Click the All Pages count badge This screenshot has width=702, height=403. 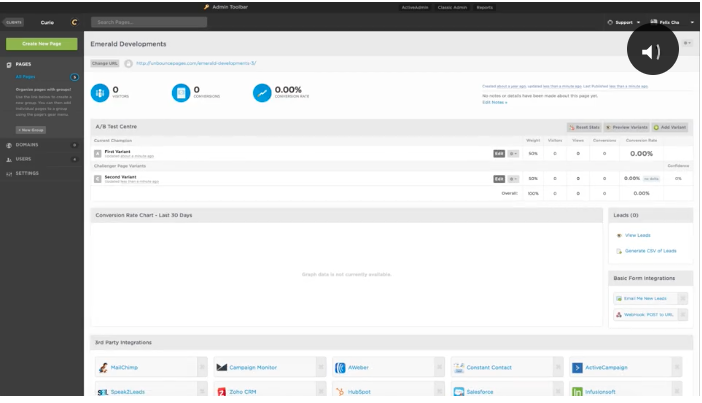click(x=75, y=77)
